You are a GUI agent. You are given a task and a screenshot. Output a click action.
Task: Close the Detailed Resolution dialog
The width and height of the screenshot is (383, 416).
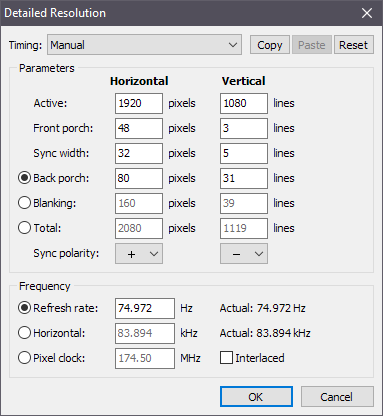click(367, 13)
